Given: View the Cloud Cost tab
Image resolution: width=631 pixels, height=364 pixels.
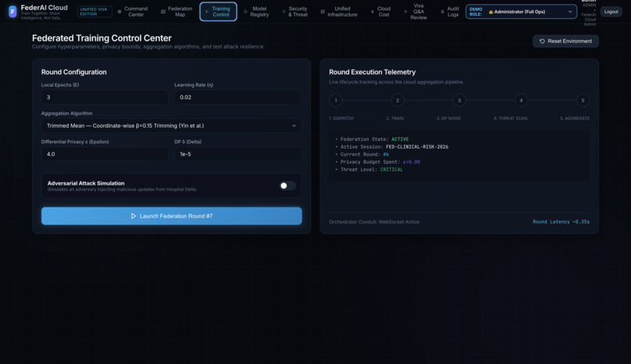Looking at the screenshot, I should pyautogui.click(x=380, y=12).
